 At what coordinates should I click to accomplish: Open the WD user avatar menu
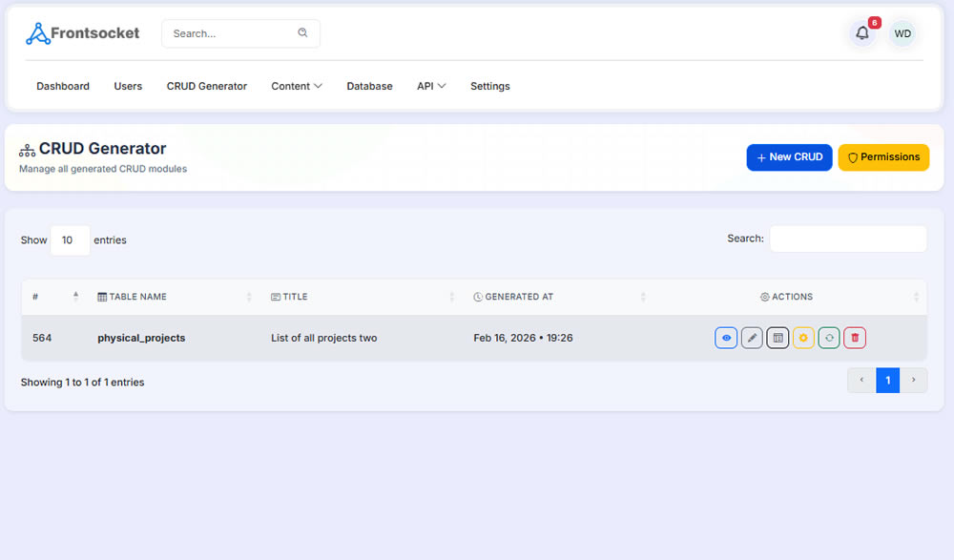pyautogui.click(x=902, y=33)
